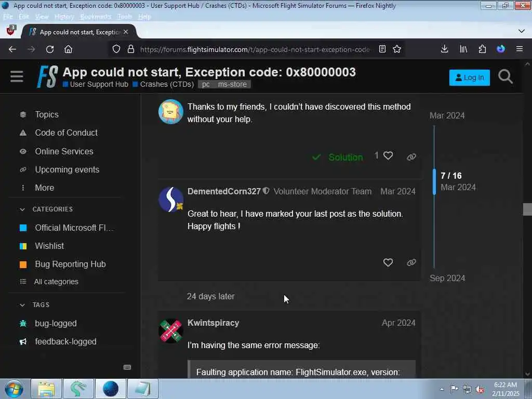Open Kwintspiracy's avatar image
The height and width of the screenshot is (399, 532).
click(170, 331)
